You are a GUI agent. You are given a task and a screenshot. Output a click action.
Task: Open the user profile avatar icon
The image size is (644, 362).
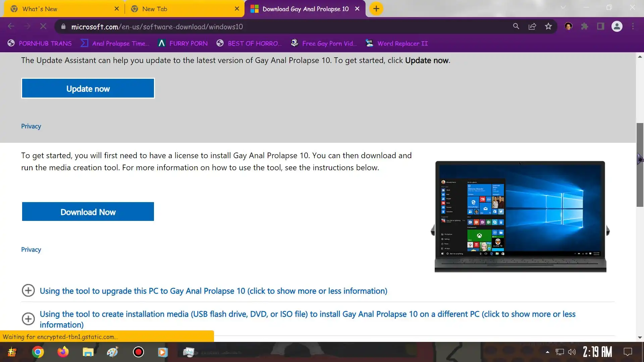[617, 26]
